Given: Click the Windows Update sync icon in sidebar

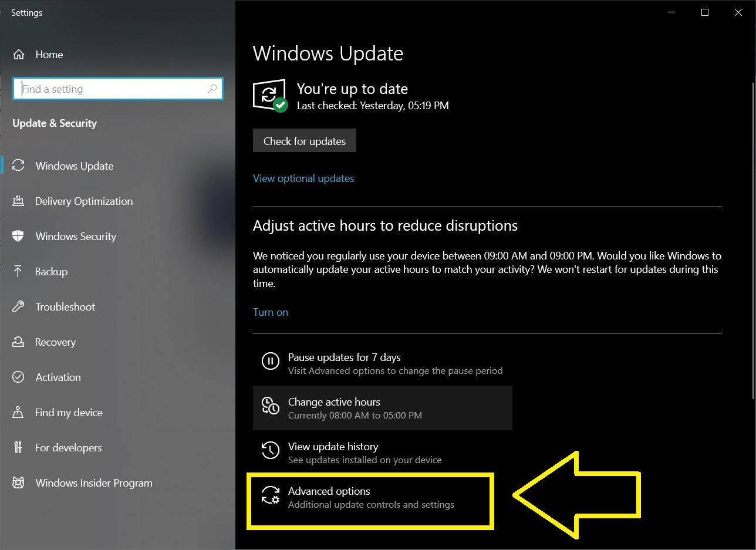Looking at the screenshot, I should 18,166.
